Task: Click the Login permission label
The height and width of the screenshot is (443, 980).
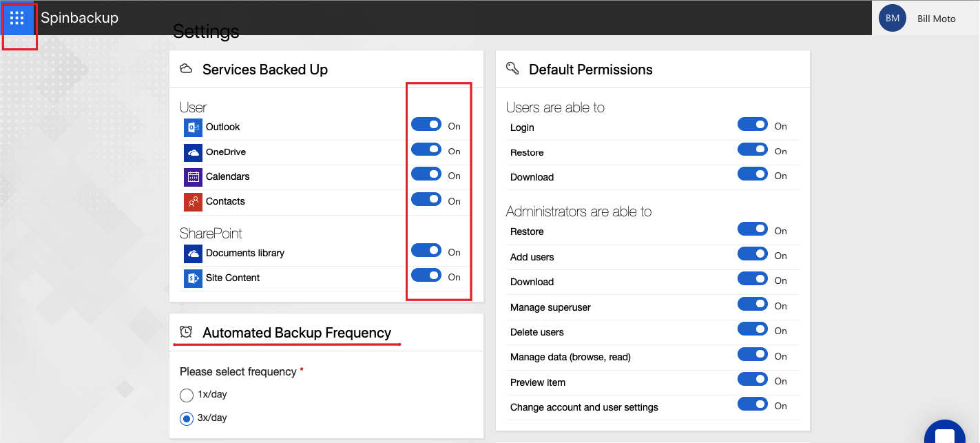Action: coord(522,127)
